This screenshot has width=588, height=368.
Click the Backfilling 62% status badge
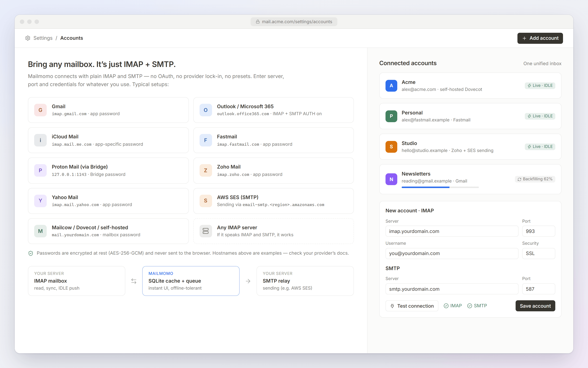click(x=535, y=179)
